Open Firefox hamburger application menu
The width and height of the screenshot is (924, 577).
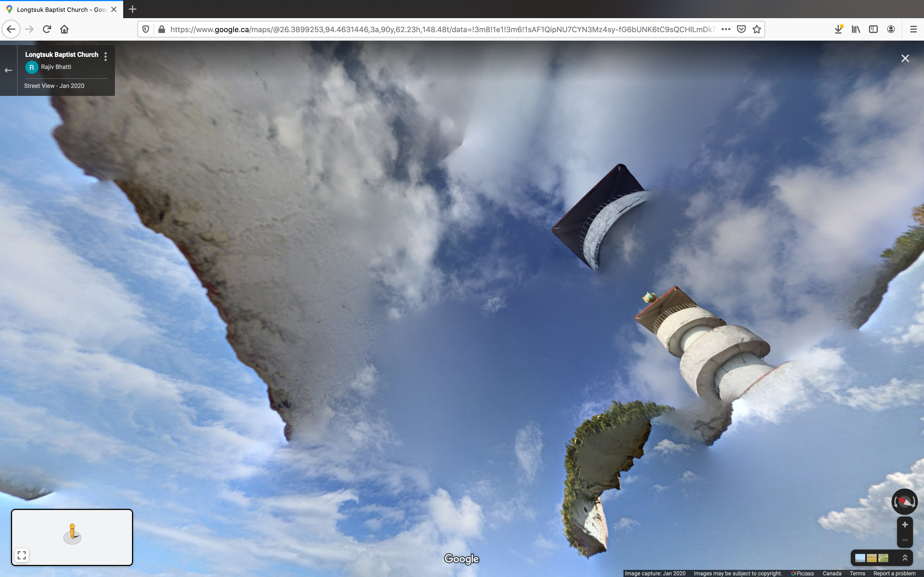pyautogui.click(x=913, y=29)
